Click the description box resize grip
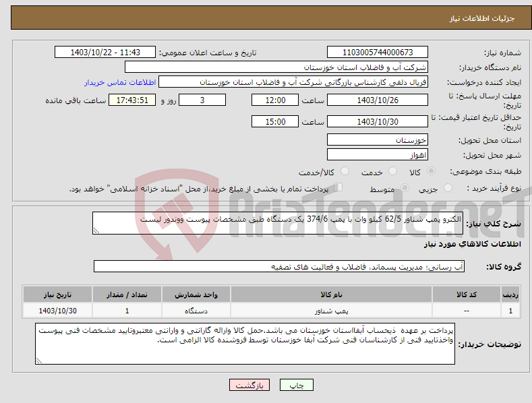 tap(96, 230)
